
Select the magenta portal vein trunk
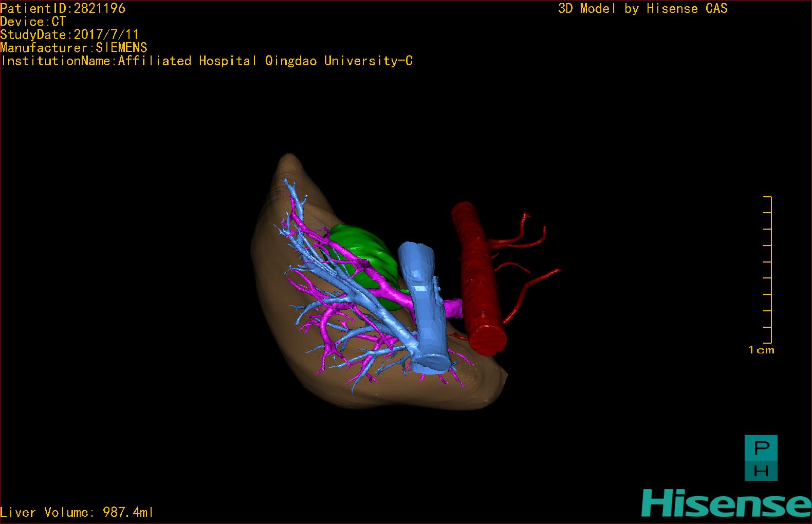pos(451,308)
